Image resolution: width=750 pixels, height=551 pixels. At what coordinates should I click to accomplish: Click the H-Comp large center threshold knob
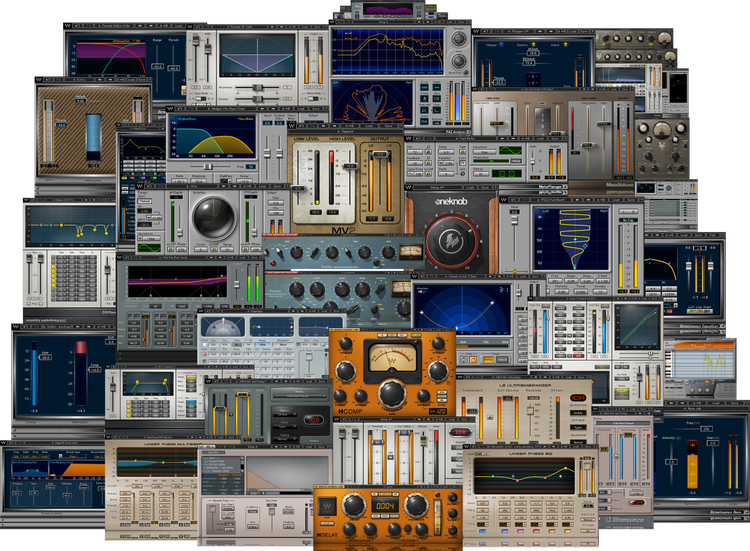392,394
